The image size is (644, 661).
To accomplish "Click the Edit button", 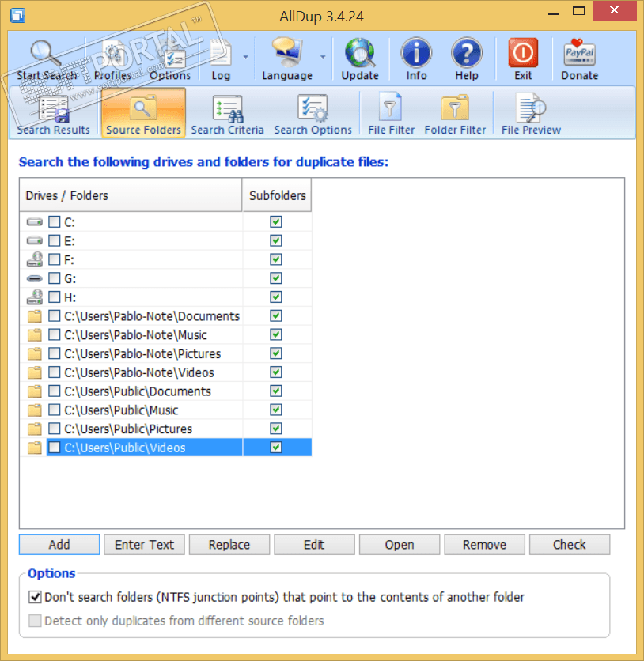I will coord(314,545).
